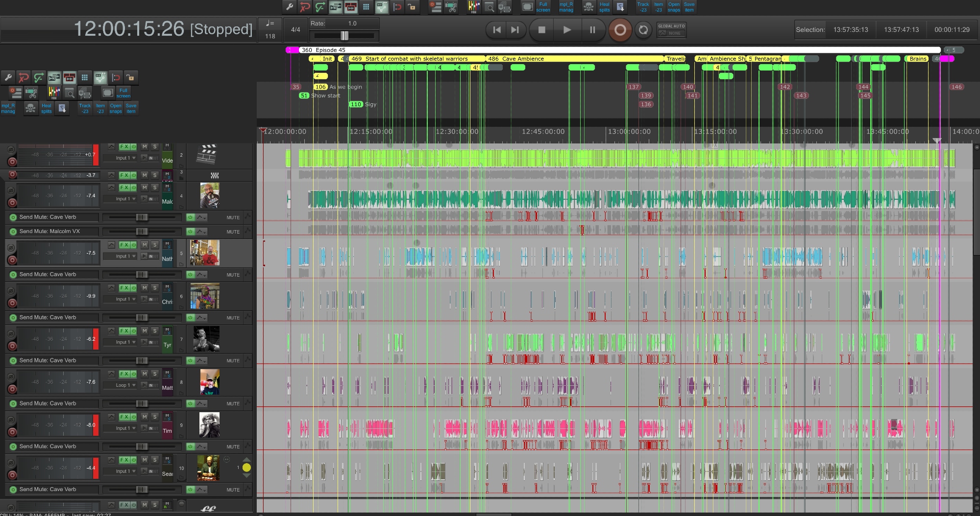
Task: Solo the Nath track
Action: pyautogui.click(x=155, y=245)
